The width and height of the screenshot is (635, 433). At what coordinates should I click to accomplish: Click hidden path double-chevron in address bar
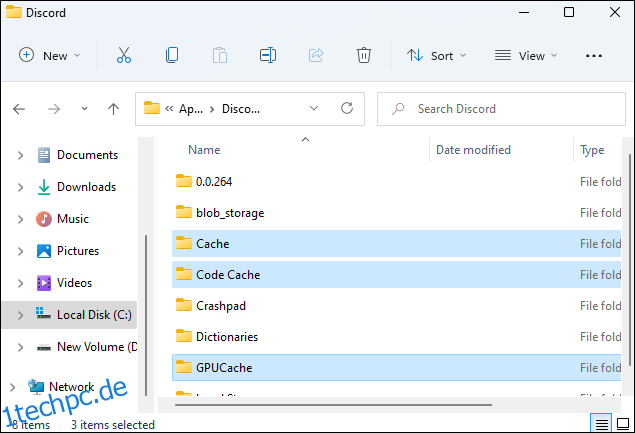coord(169,108)
